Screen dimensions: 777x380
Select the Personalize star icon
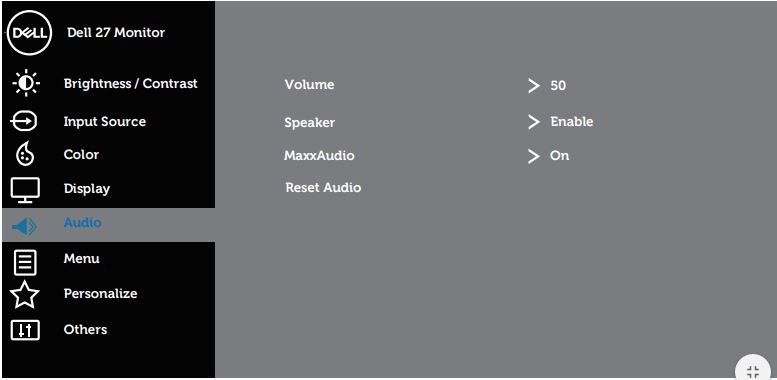[x=25, y=295]
